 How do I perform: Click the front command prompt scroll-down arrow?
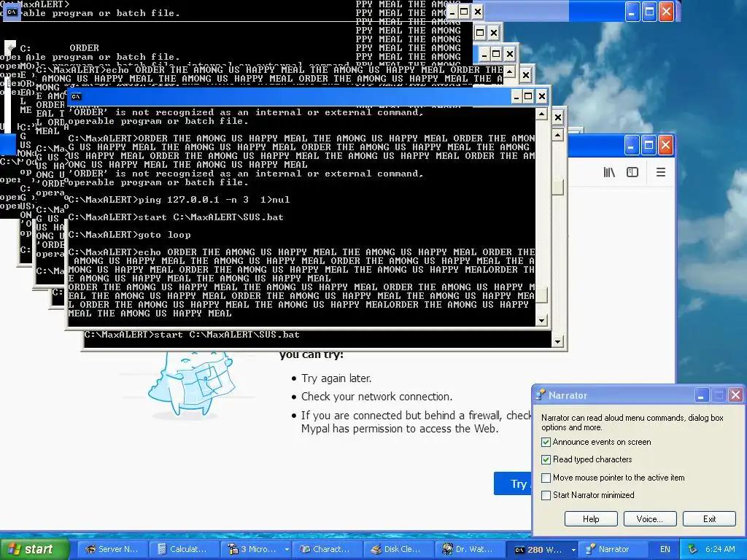coord(541,321)
